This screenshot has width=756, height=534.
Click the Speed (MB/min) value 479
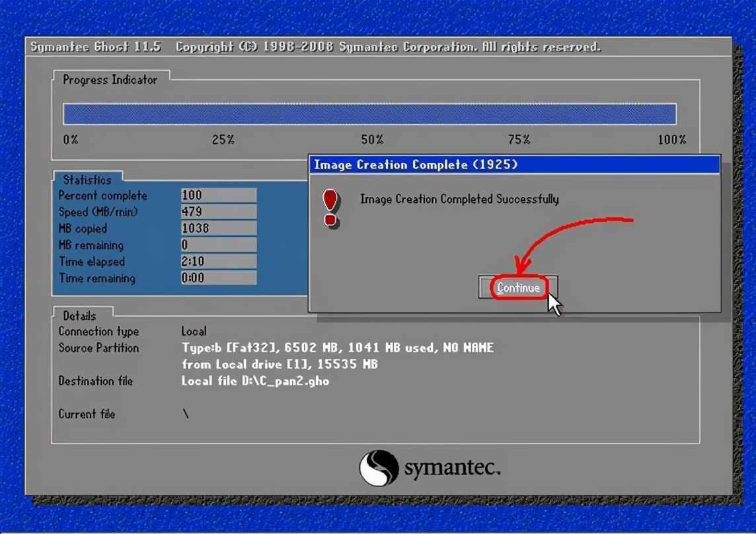click(219, 211)
